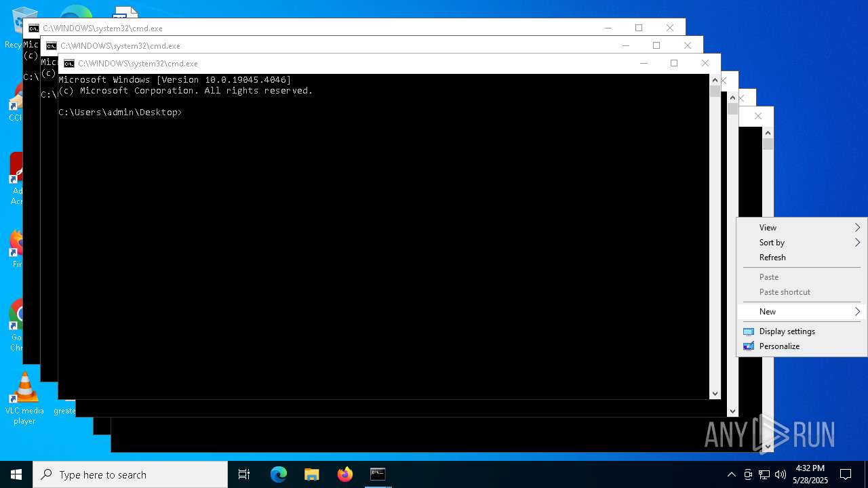Launch Microsoft Edge from the taskbar
This screenshot has height=488, width=868.
pos(279,474)
